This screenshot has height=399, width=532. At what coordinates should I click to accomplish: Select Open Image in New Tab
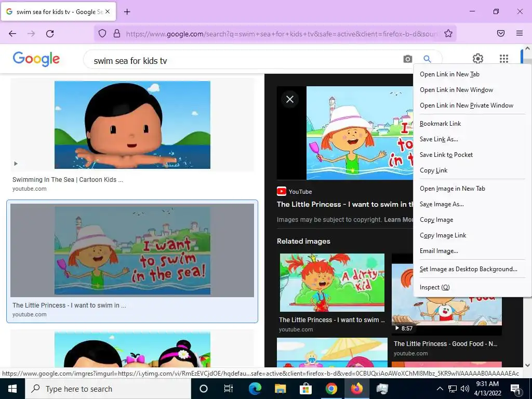[472, 189]
